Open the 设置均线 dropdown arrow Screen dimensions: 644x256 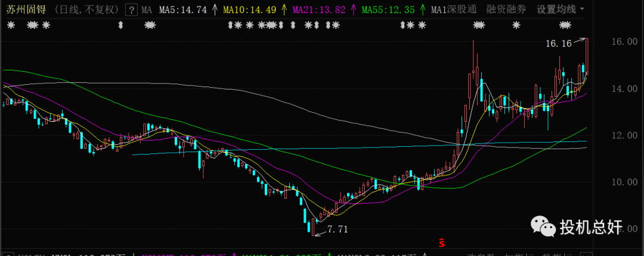coord(582,10)
